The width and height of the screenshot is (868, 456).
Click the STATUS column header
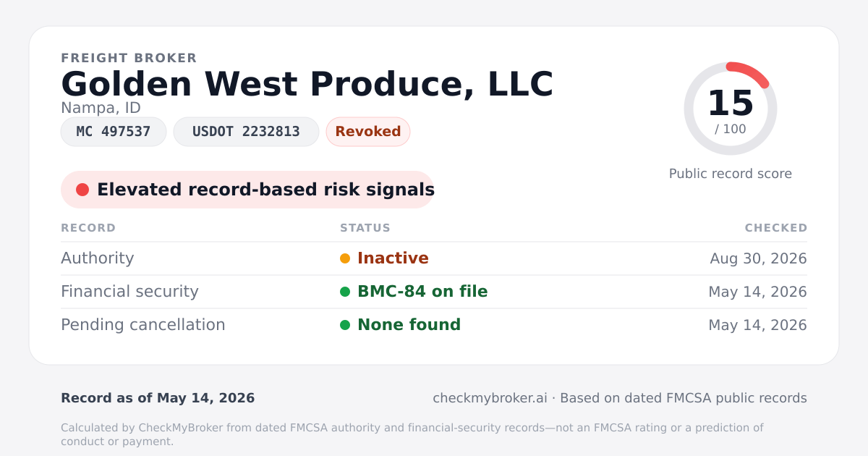point(365,228)
